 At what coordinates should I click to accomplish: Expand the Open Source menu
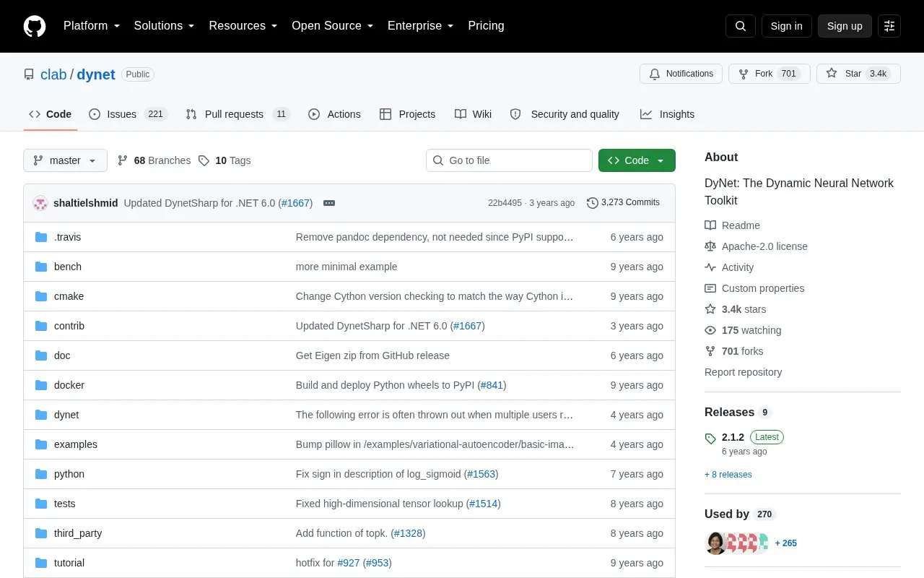point(332,26)
